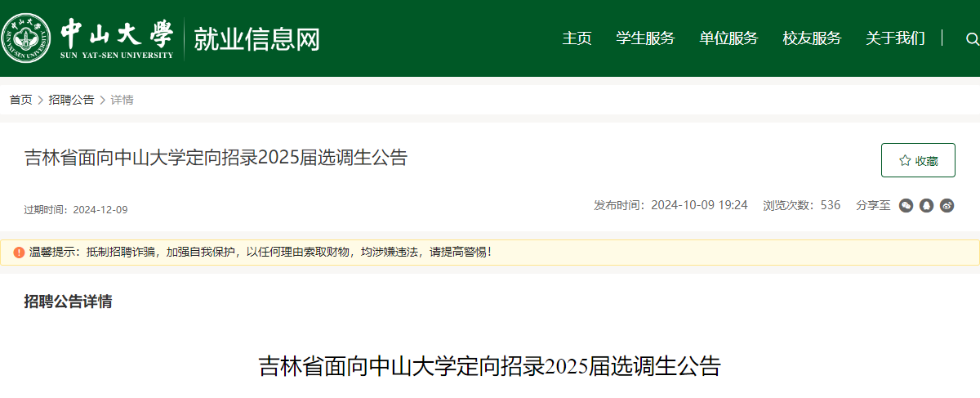
Task: Click the 就业信息网 site title
Action: pos(256,38)
